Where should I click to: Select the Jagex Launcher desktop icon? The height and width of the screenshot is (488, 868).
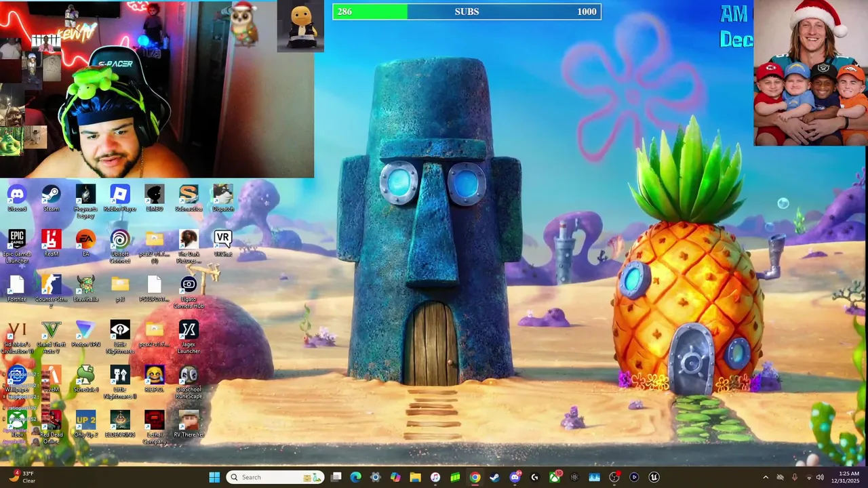pos(189,338)
